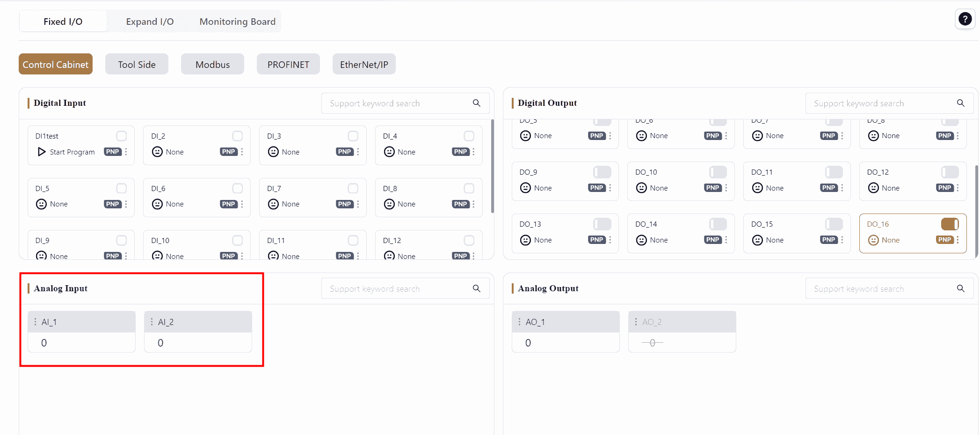980x435 pixels.
Task: Check the DI_3 input checkbox
Action: (353, 136)
